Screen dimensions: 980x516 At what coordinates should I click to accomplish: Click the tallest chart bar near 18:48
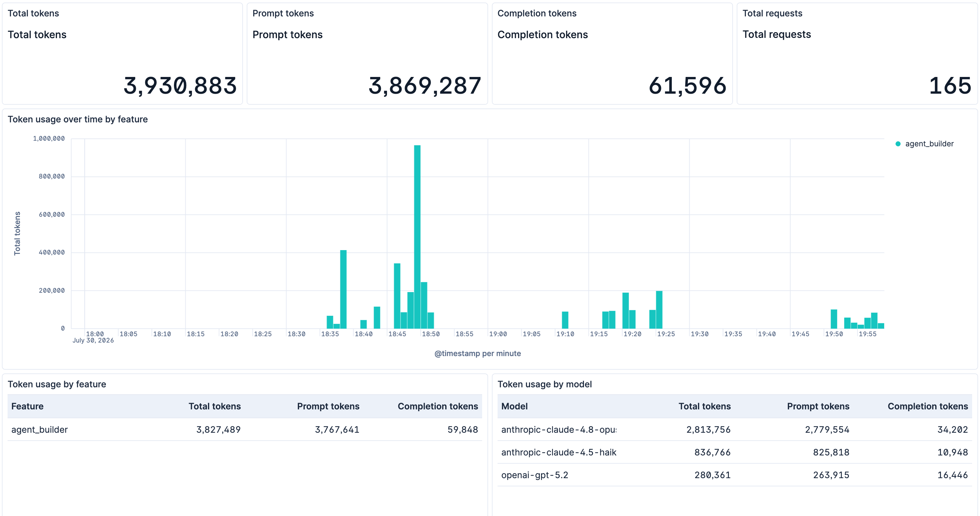coord(417,237)
